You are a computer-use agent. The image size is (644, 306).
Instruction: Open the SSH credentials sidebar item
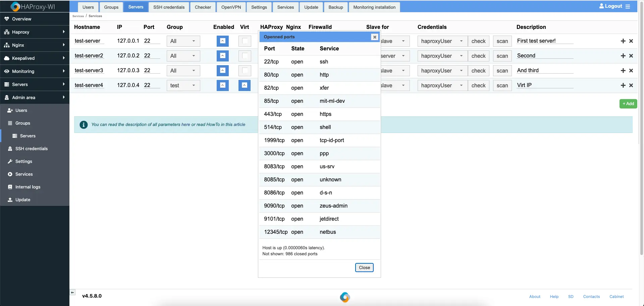[31, 148]
